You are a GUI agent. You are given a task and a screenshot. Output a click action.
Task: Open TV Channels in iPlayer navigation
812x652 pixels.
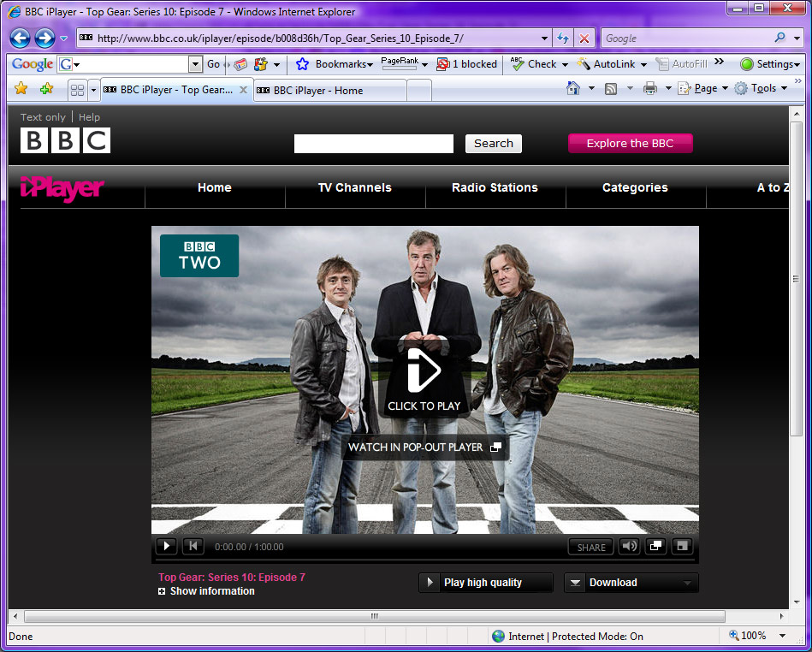point(355,187)
